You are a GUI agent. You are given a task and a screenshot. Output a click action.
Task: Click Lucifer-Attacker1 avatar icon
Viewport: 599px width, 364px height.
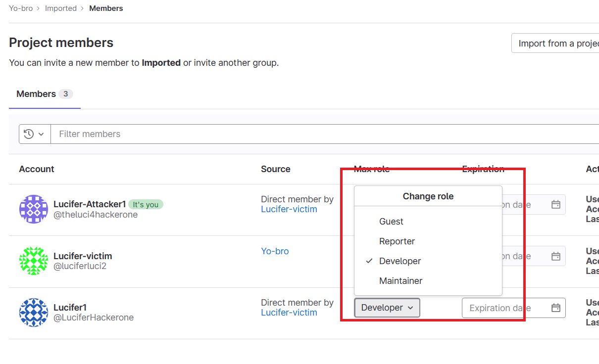[x=33, y=209]
